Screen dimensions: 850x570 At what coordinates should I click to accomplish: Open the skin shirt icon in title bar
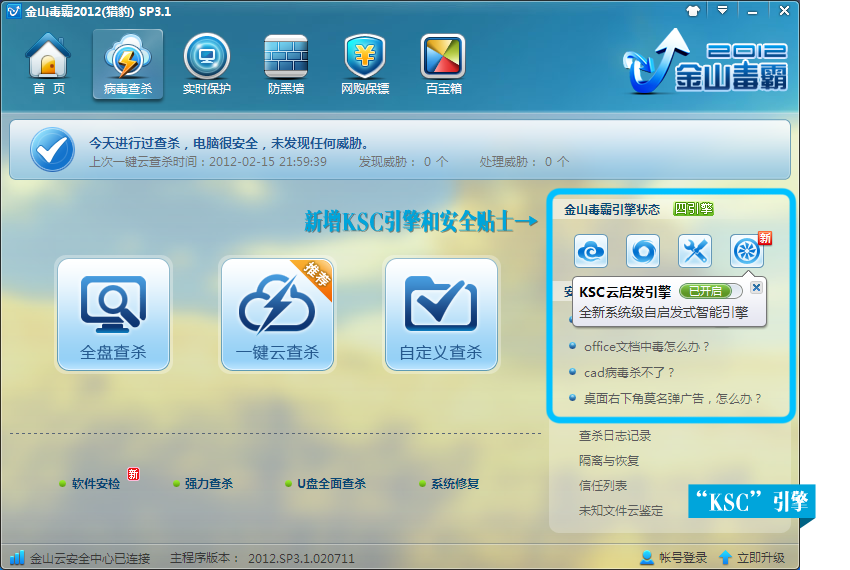click(x=693, y=10)
